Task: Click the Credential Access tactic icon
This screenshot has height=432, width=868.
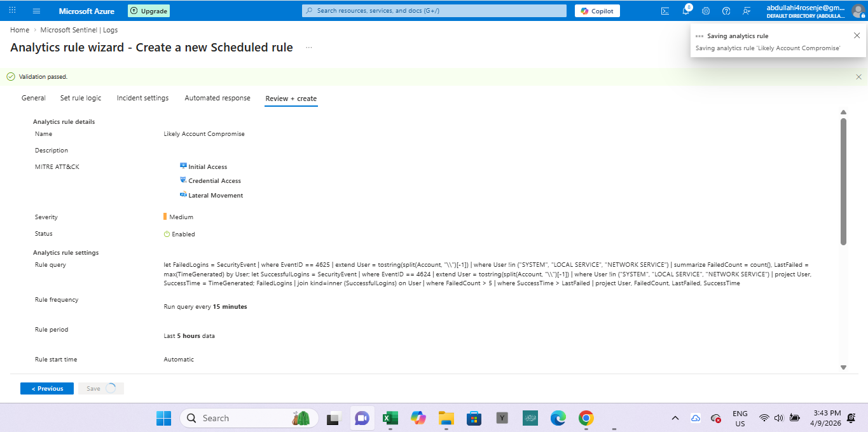Action: pos(183,180)
